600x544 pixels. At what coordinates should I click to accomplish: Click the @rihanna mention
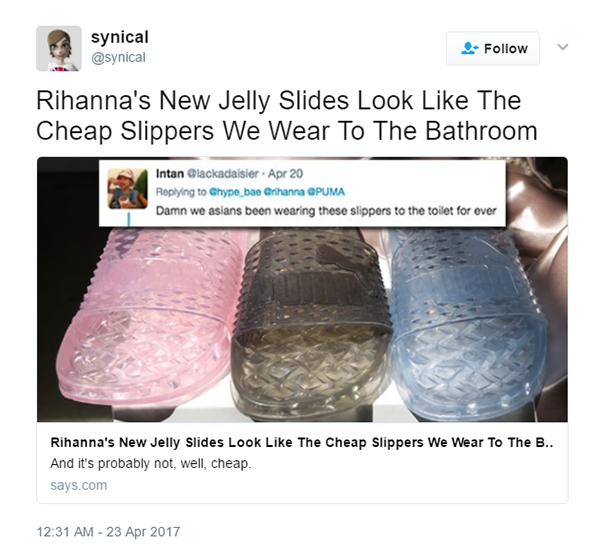click(284, 192)
